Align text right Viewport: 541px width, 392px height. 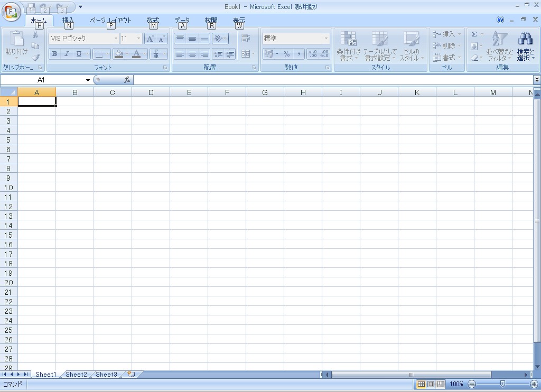[204, 54]
